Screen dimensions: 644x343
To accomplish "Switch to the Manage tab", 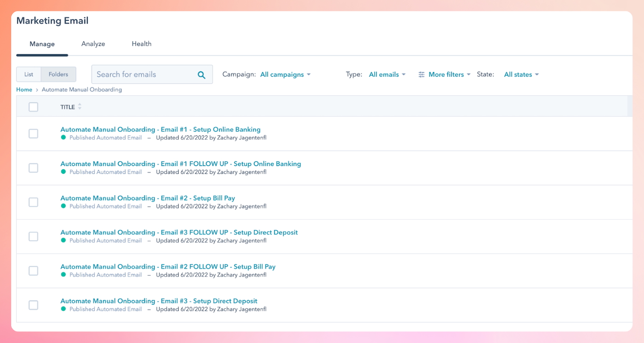I will pos(42,44).
